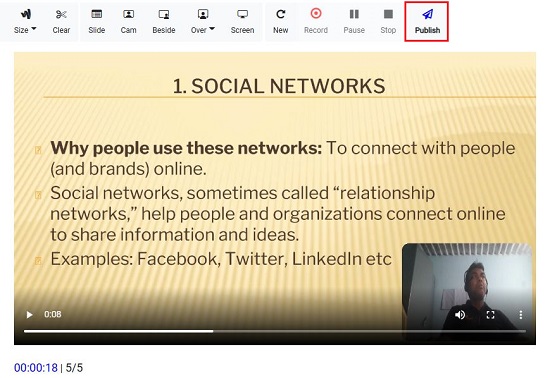Viewport: 550px width, 378px height.
Task: Click the Clear scissors icon
Action: click(61, 14)
